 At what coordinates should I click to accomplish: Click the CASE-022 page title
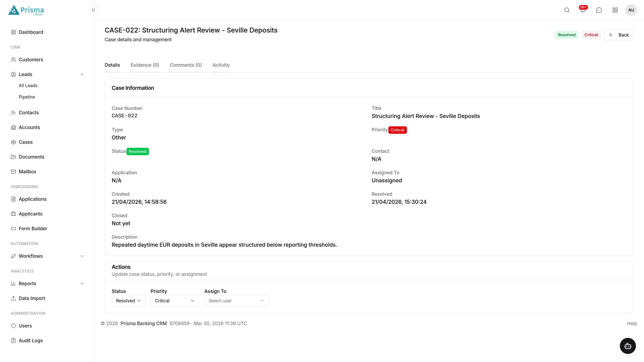pyautogui.click(x=191, y=30)
